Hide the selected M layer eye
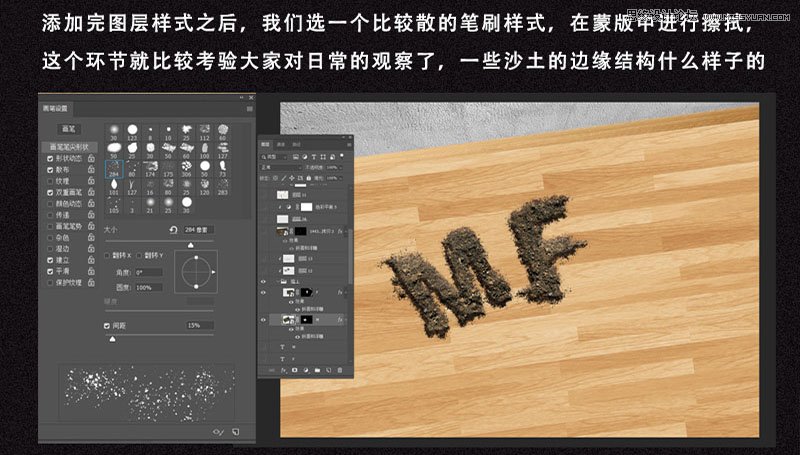Viewport: 800px width, 455px height. click(x=264, y=320)
